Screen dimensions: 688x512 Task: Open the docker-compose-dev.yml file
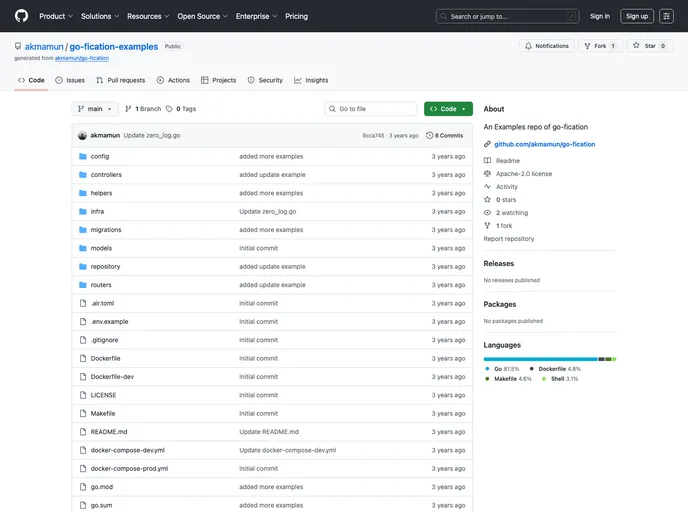[128, 451]
